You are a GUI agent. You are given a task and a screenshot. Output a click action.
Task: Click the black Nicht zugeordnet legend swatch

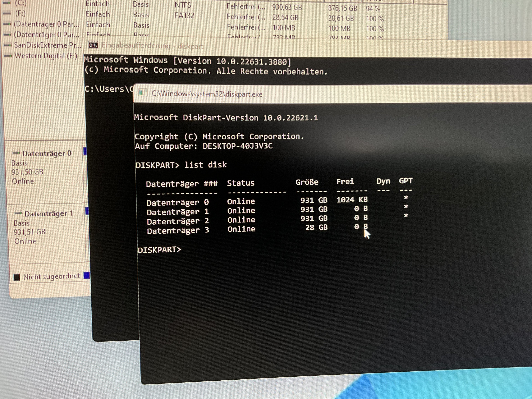tap(17, 277)
